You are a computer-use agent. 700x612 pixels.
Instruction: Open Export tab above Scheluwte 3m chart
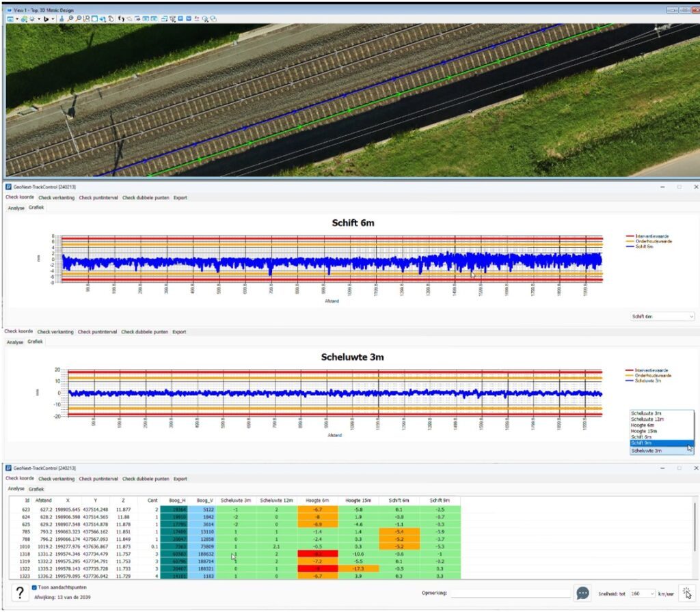179,332
